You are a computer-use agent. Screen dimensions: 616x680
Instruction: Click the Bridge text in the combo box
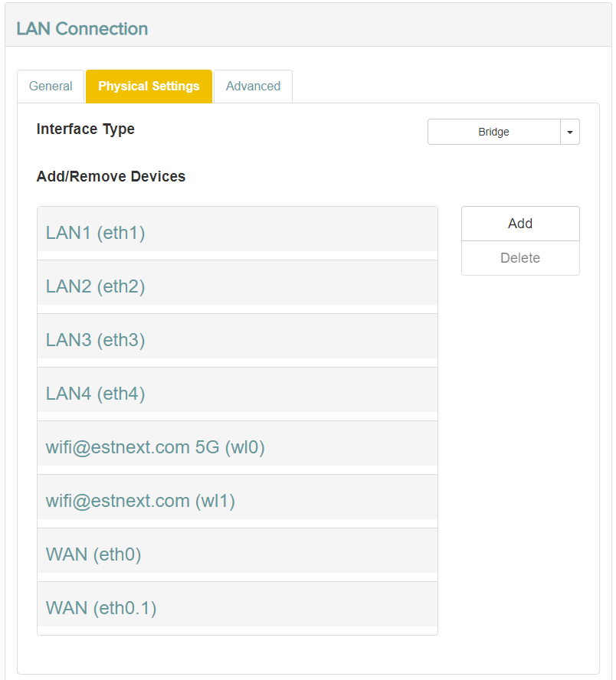(493, 132)
